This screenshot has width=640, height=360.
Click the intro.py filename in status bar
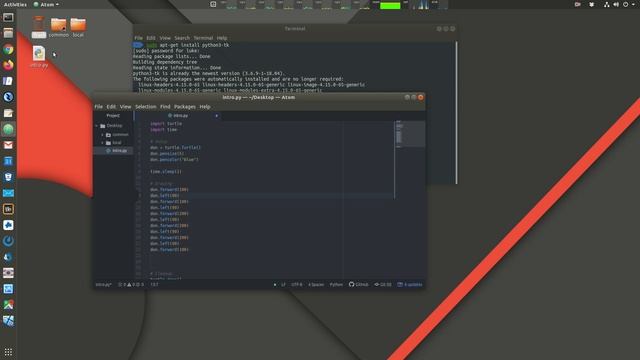tap(103, 284)
